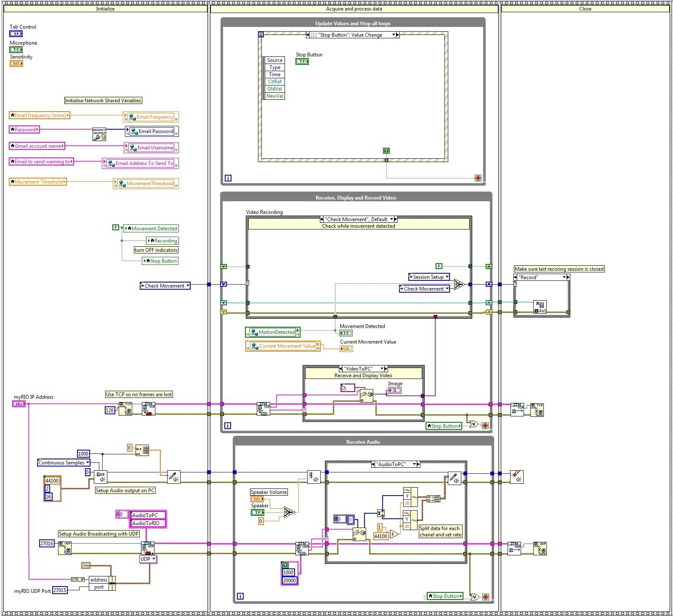
Task: Click the Receive Audio loop title
Action: pyautogui.click(x=363, y=442)
